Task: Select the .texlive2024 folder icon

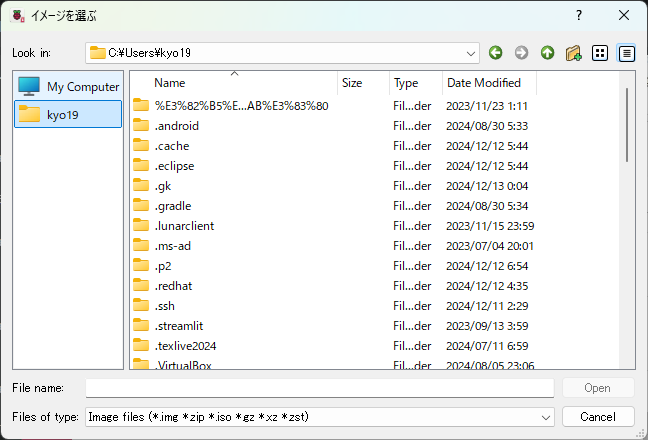Action: point(141,345)
